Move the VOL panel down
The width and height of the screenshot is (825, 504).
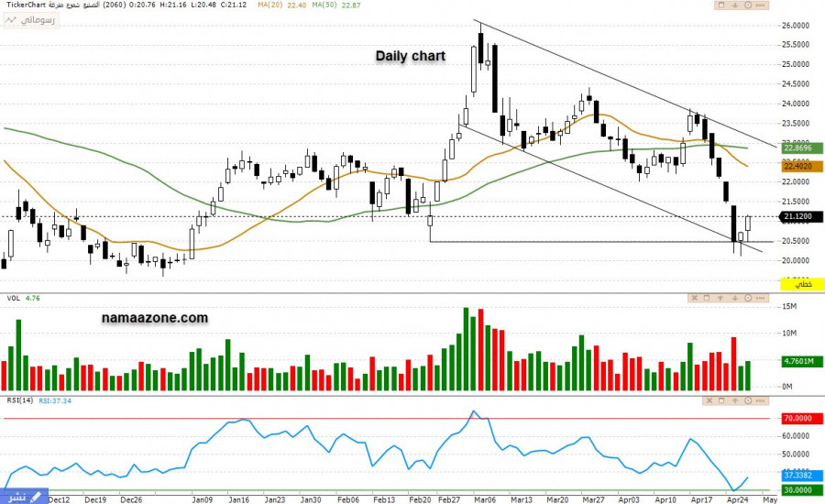tap(735, 298)
